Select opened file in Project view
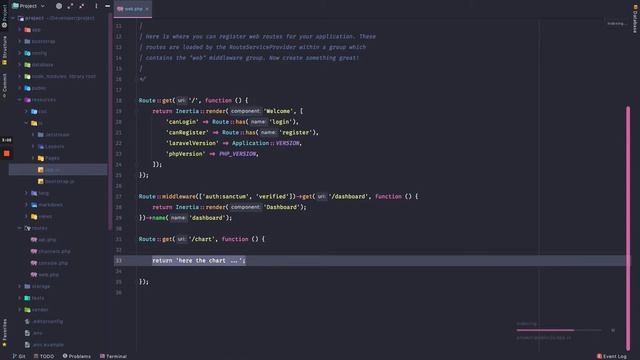The image size is (640, 360). coord(59,6)
